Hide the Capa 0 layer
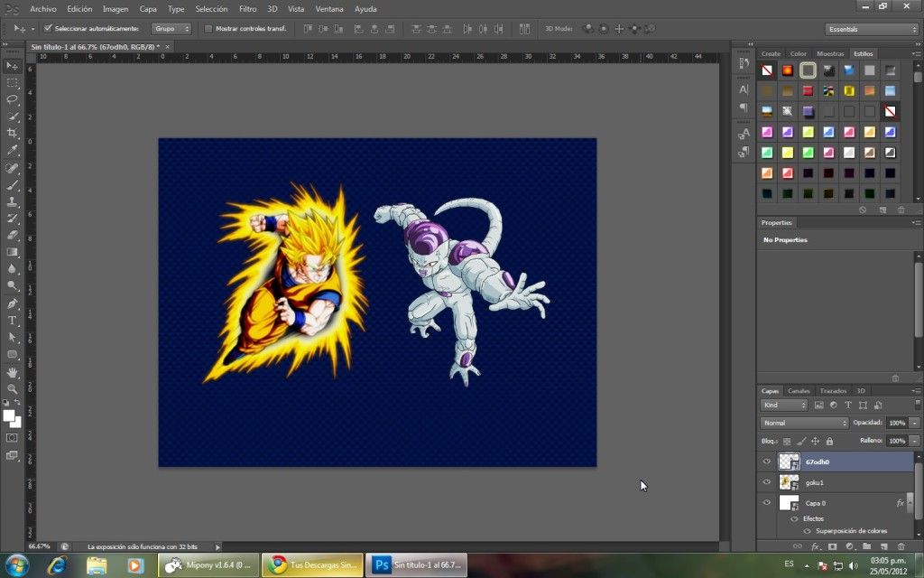Viewport: 924px width, 578px height. pyautogui.click(x=767, y=502)
